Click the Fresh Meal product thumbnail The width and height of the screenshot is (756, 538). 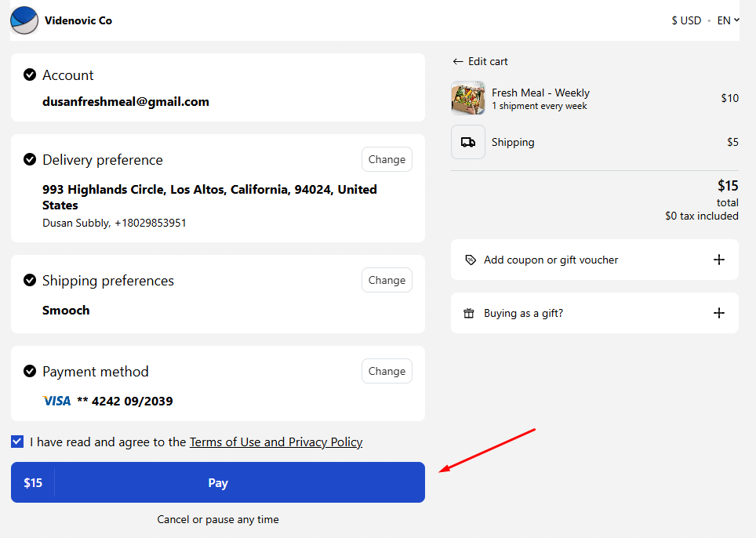point(468,98)
